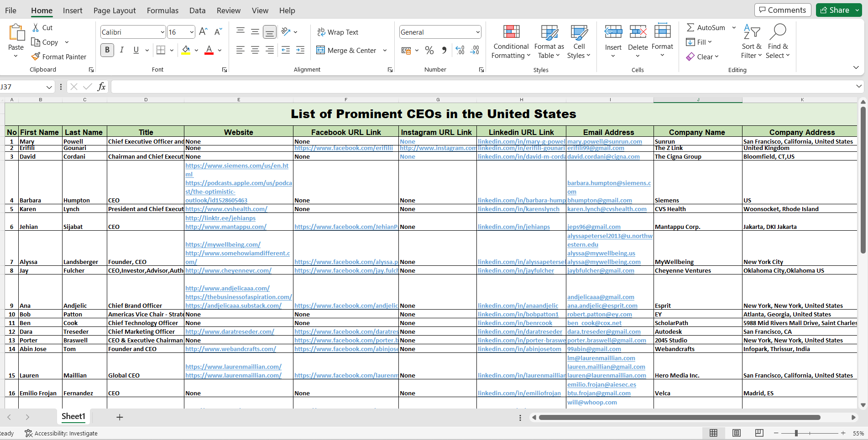Screen dimensions: 868x440
Task: Switch to the Page Layout tab
Action: tap(115, 10)
